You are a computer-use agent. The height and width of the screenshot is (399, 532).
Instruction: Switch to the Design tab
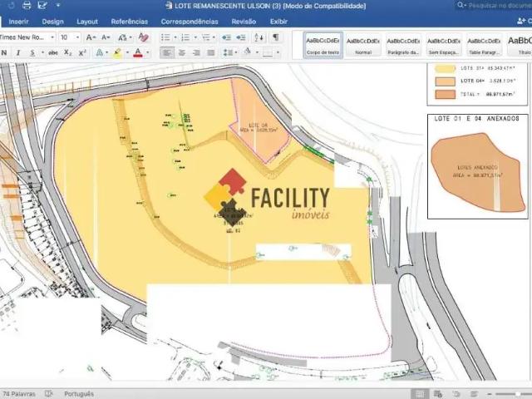[x=52, y=22]
